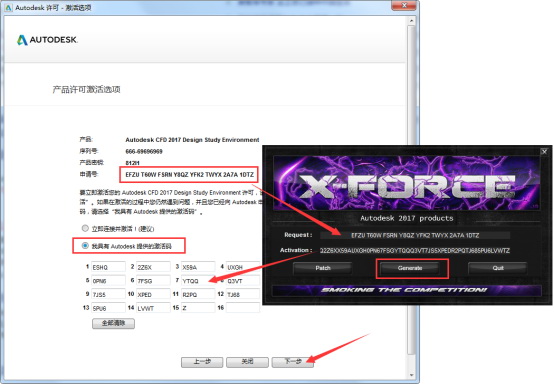Click the Autodesk logo in the header
Screen dimensions: 554x385
pyautogui.click(x=47, y=40)
